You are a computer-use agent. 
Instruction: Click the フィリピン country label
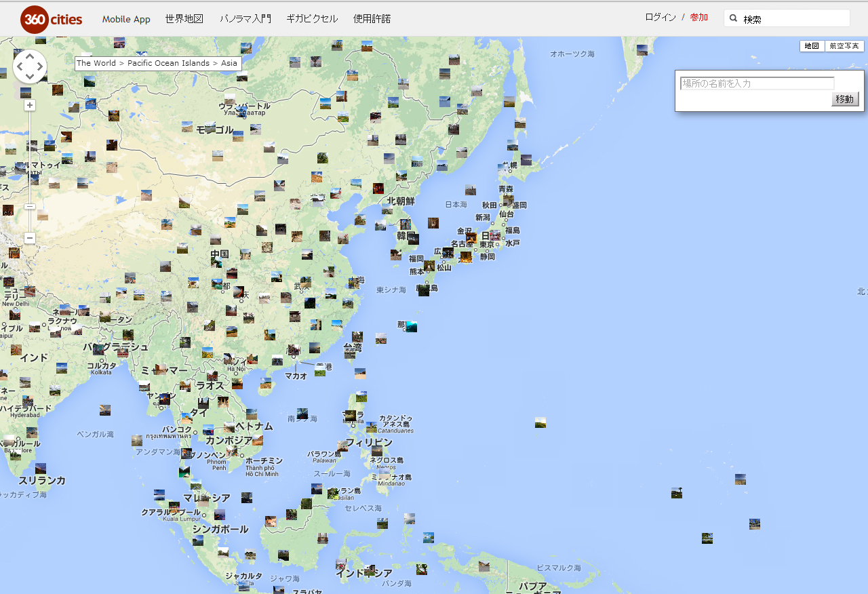tap(370, 442)
